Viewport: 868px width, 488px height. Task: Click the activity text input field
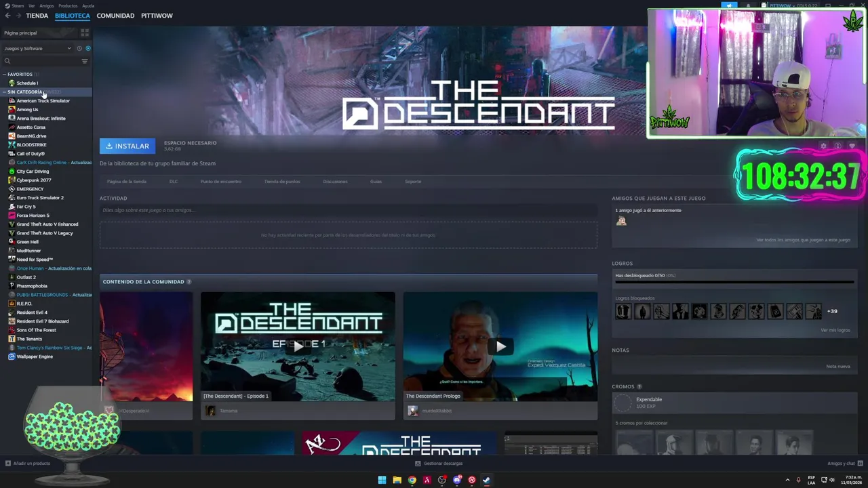(349, 210)
